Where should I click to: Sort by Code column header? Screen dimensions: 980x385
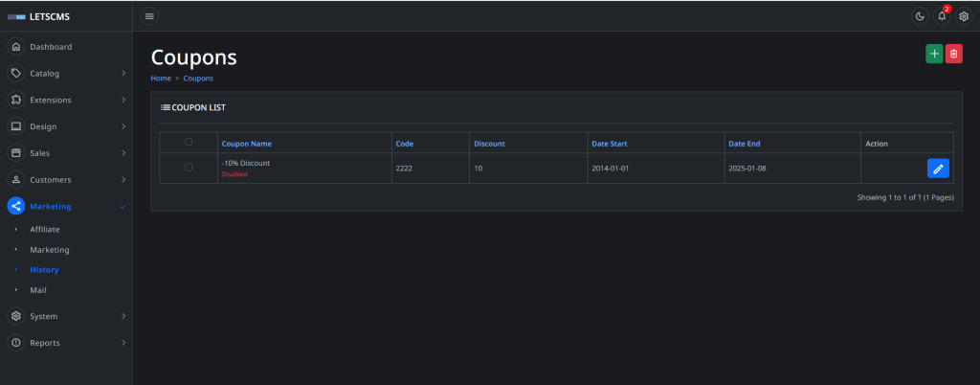[x=405, y=144]
